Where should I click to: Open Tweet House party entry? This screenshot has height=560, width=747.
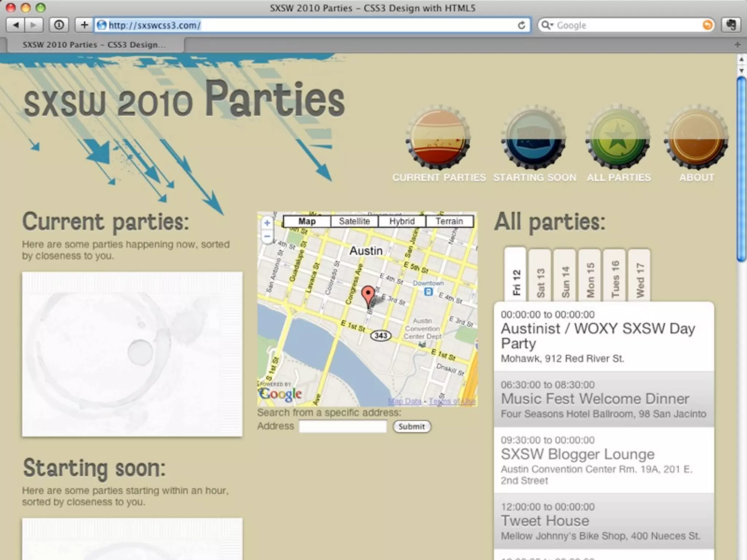click(604, 521)
